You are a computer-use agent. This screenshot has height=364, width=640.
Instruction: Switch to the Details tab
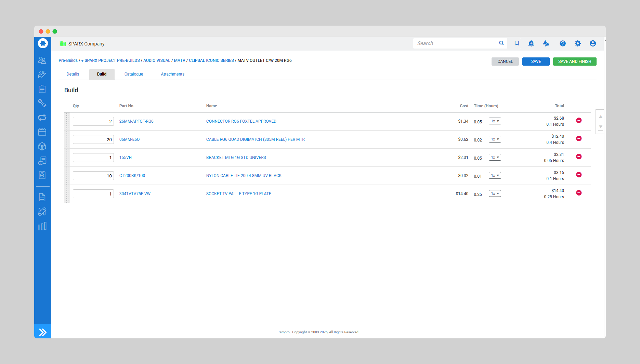coord(73,74)
